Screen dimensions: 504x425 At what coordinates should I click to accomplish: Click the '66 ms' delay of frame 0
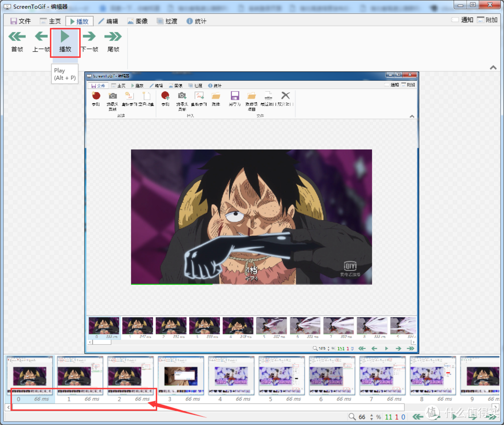[42, 399]
